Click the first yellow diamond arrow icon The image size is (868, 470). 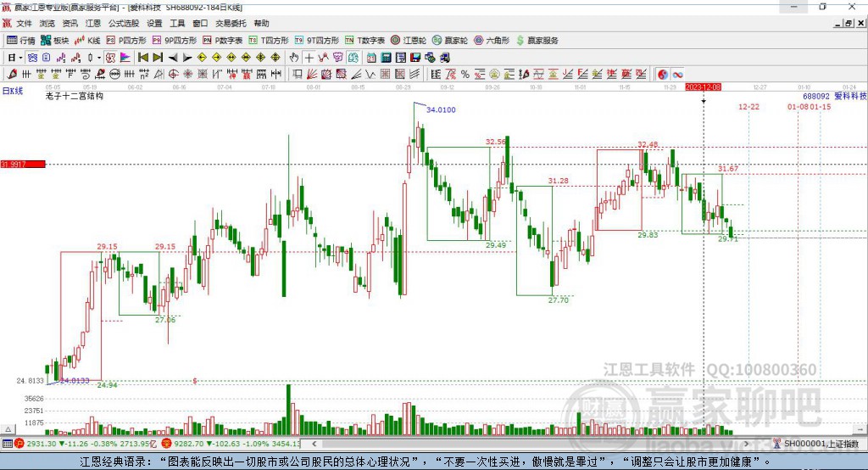[202, 58]
